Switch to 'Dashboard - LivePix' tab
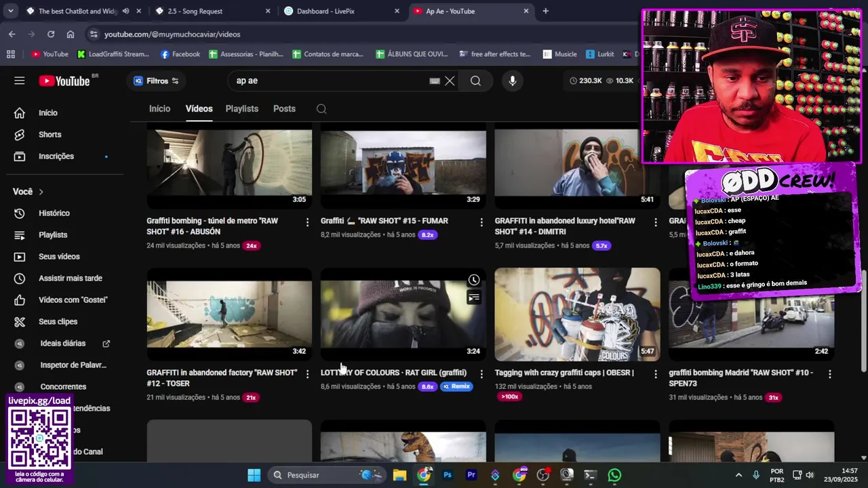The image size is (868, 488). pos(325,11)
